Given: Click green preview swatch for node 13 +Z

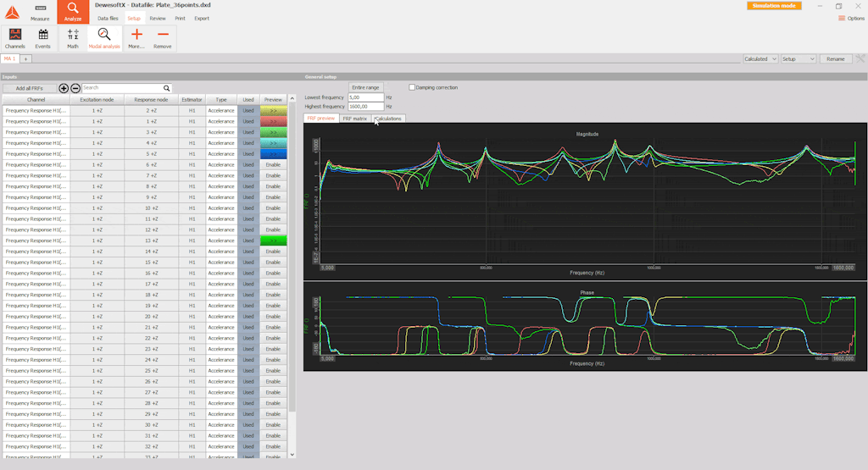Looking at the screenshot, I should [x=274, y=241].
